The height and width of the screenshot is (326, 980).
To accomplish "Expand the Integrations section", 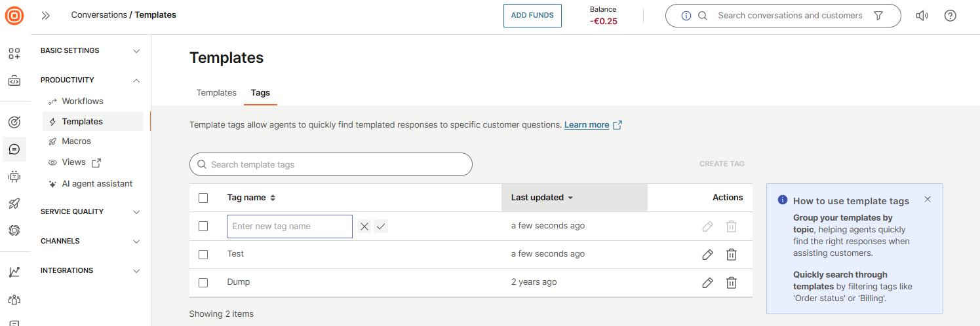I will pyautogui.click(x=136, y=271).
